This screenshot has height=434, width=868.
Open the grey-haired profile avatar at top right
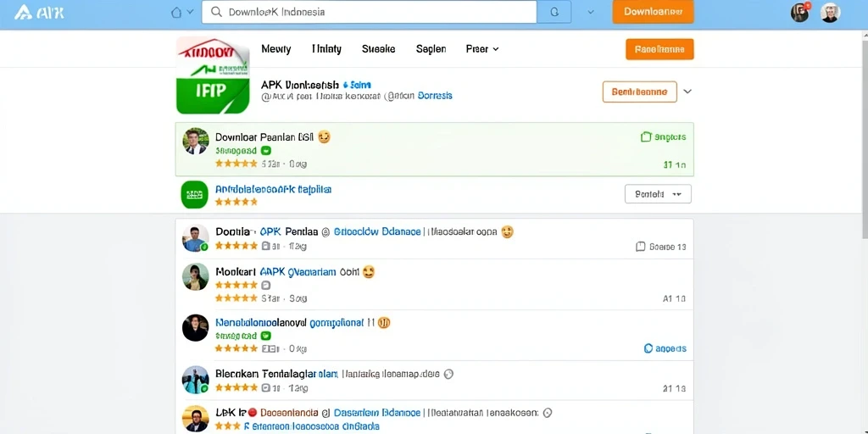click(x=830, y=12)
